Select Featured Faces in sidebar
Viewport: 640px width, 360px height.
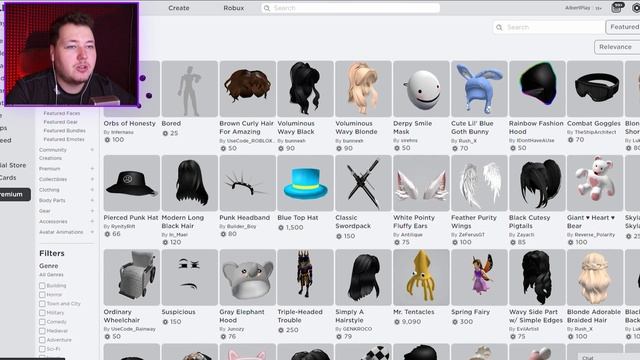[62, 113]
